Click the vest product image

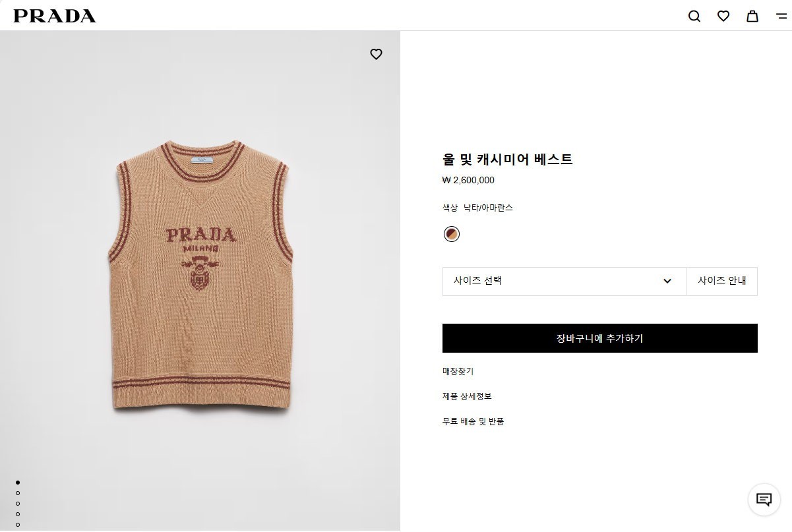(x=200, y=277)
